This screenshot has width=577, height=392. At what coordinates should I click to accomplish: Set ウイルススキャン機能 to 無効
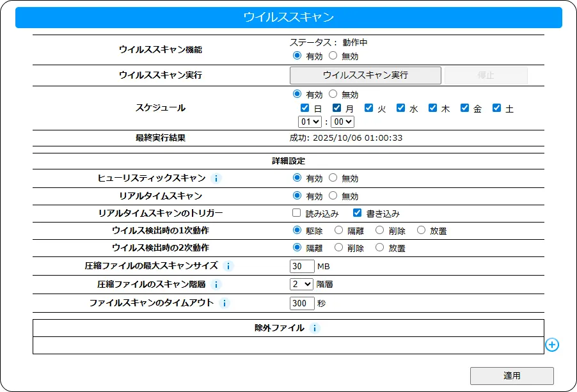point(333,56)
